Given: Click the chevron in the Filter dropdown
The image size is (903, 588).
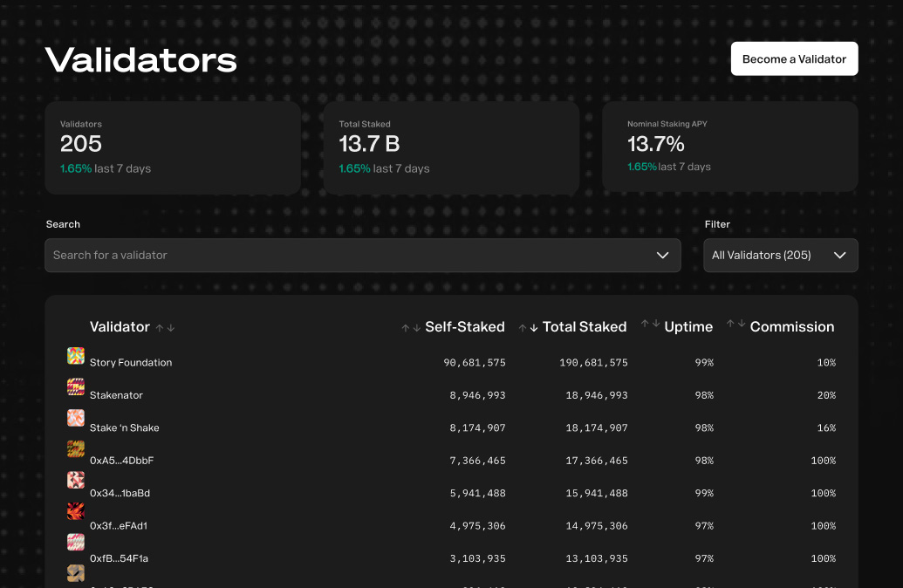Looking at the screenshot, I should (839, 256).
